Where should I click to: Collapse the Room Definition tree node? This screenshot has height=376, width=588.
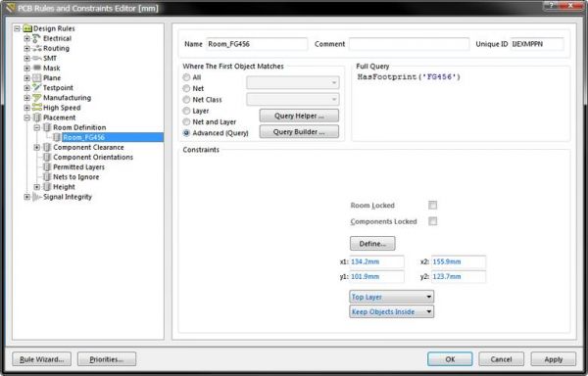(37, 127)
